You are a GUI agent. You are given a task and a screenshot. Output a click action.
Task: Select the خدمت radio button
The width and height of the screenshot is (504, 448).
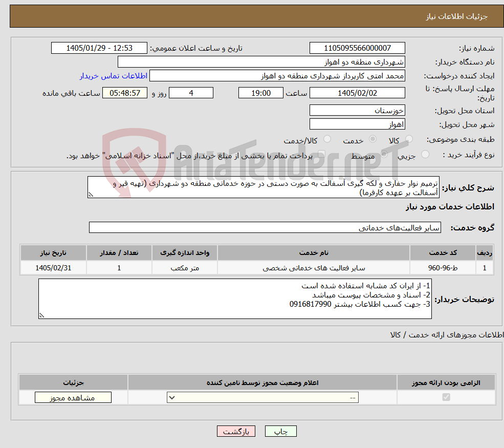coord(372,139)
